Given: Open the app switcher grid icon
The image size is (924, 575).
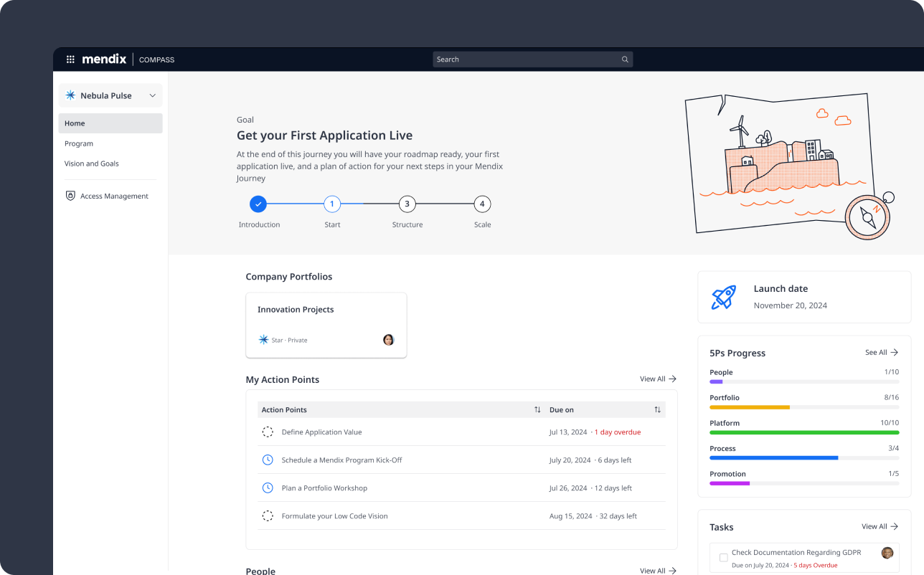Looking at the screenshot, I should (70, 60).
